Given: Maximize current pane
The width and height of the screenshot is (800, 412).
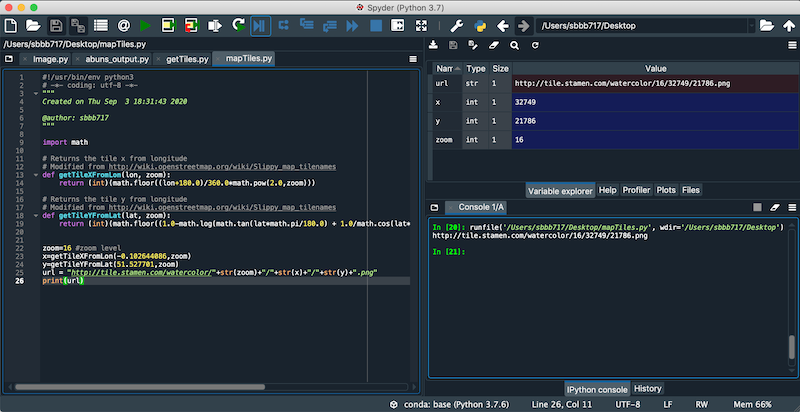Looking at the screenshot, I should coord(397,25).
